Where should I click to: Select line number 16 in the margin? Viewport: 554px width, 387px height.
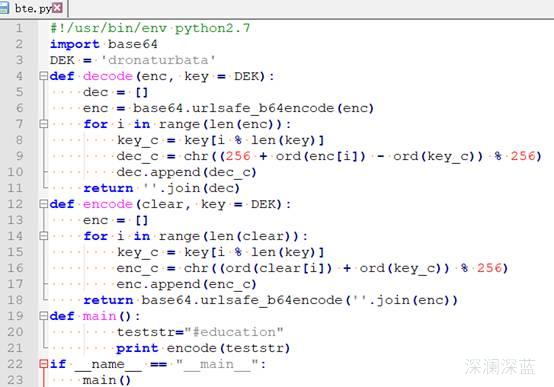(15, 268)
